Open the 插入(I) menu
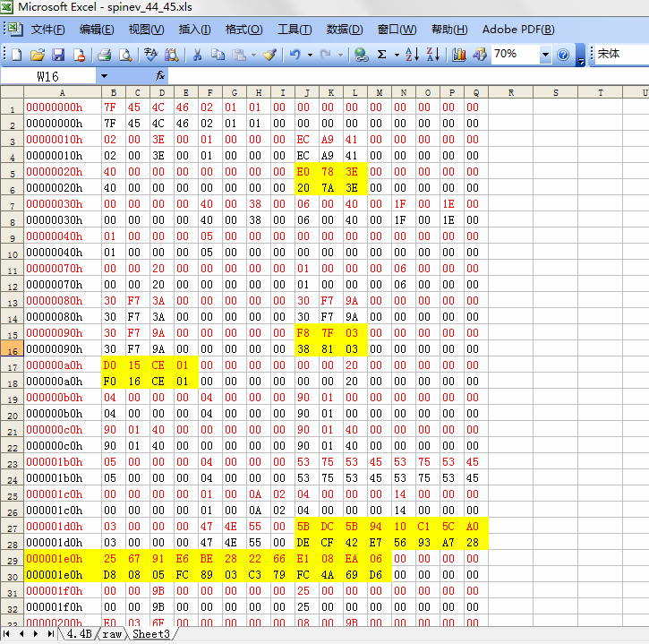The width and height of the screenshot is (649, 644). tap(194, 30)
